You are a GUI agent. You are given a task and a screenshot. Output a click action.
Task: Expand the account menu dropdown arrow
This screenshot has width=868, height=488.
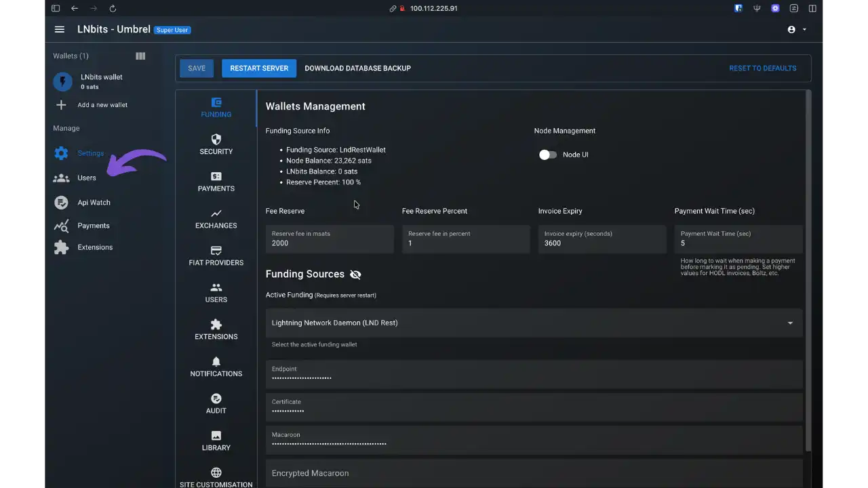804,29
